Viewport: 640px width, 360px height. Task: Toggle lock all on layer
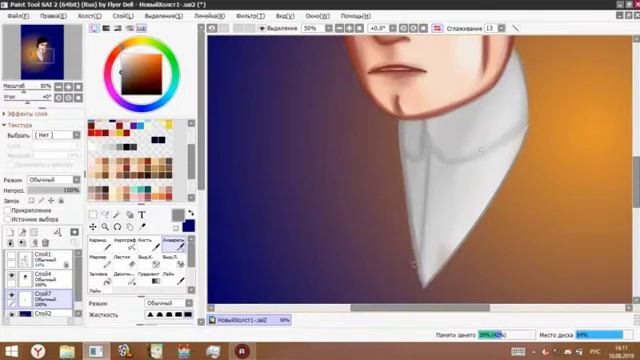(61, 200)
